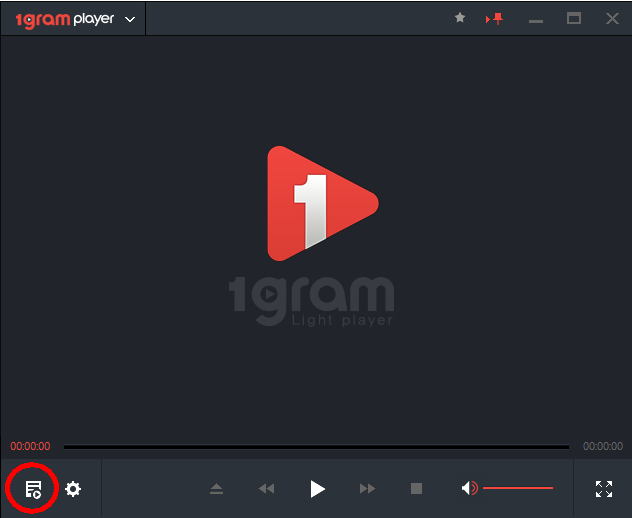Minimize the player window

point(536,21)
